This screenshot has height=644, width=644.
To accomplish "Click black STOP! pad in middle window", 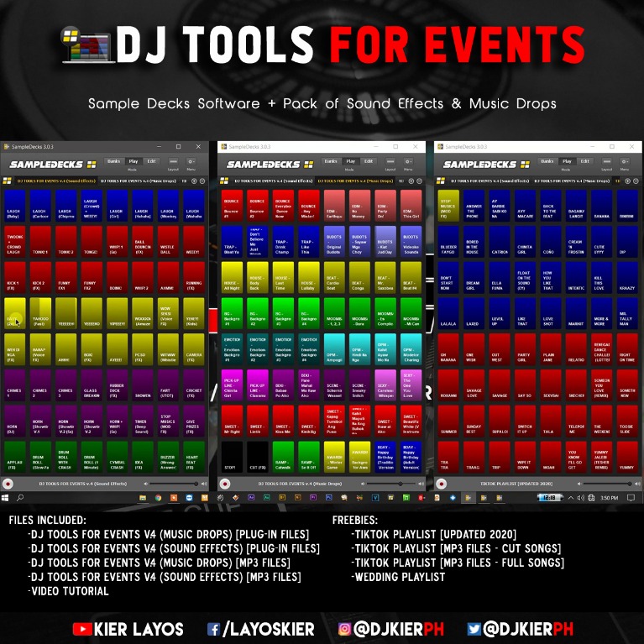I will tap(232, 457).
